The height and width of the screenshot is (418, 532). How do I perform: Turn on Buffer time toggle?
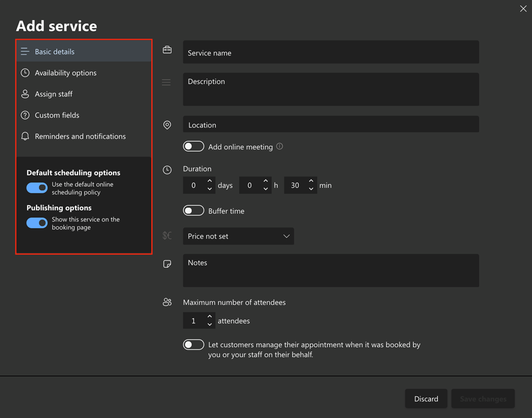tap(193, 210)
